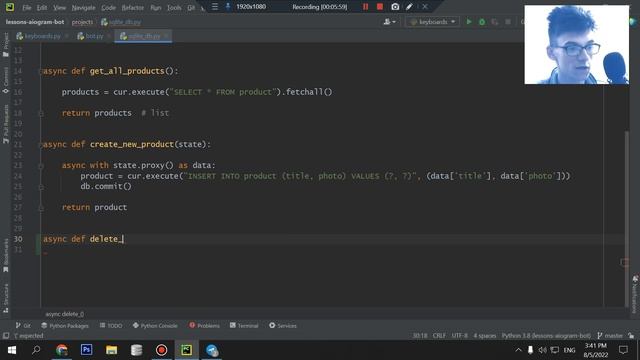Viewport: 640px width, 360px height.
Task: Change CRLF line separator setting
Action: [439, 336]
